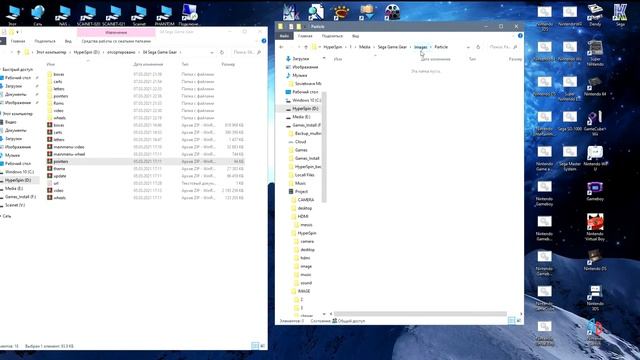The height and width of the screenshot is (360, 640).
Task: Select Cloud in Particle navigation pane
Action: click(300, 142)
